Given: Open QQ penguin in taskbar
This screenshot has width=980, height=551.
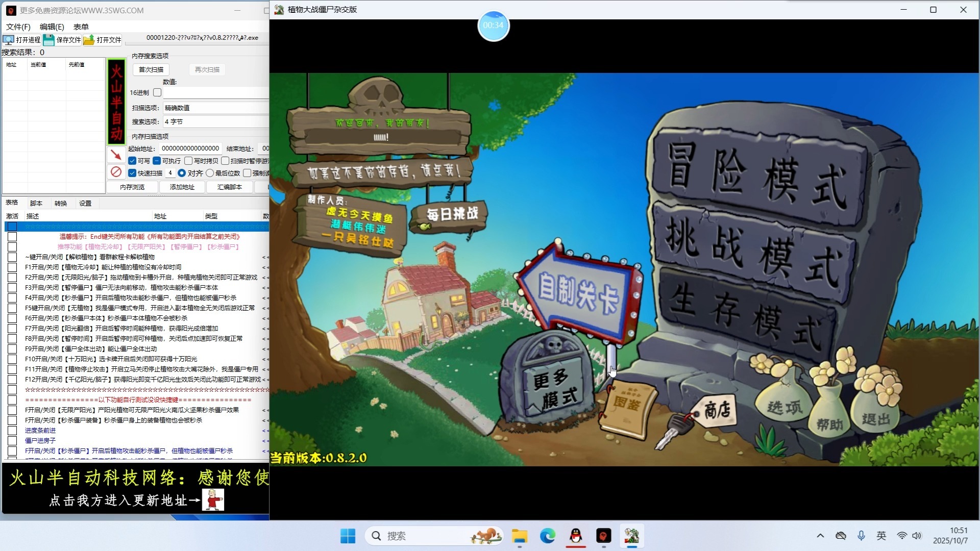Looking at the screenshot, I should click(x=576, y=536).
